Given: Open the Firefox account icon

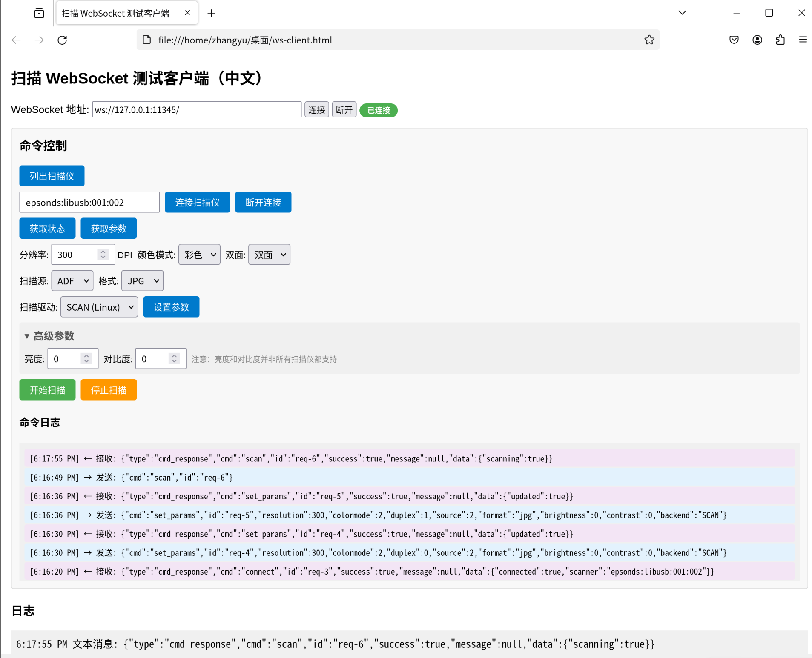Looking at the screenshot, I should [x=757, y=40].
